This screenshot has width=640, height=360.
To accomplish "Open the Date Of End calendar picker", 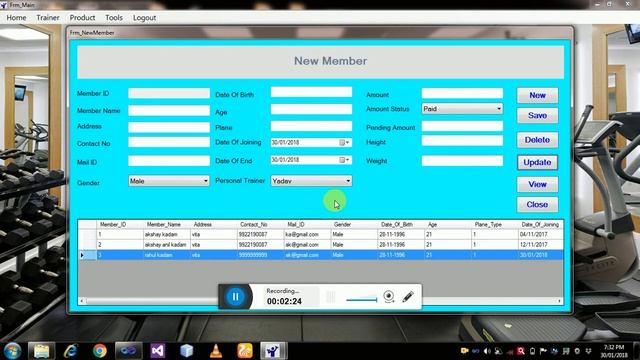I will tap(344, 160).
